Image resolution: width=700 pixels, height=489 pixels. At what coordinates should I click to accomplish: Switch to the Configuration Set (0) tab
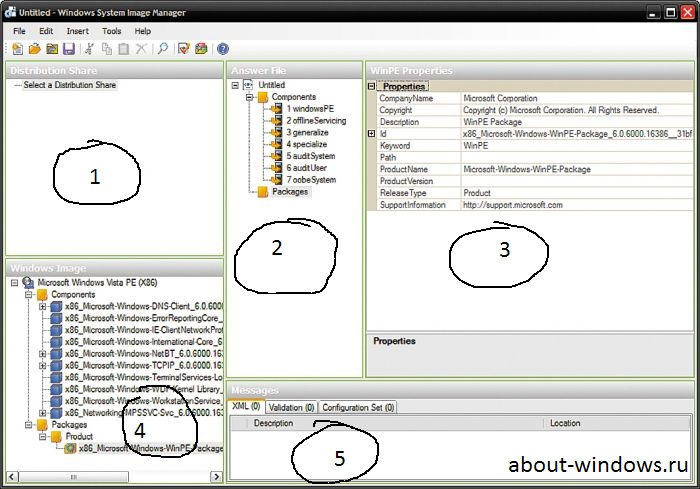[358, 407]
